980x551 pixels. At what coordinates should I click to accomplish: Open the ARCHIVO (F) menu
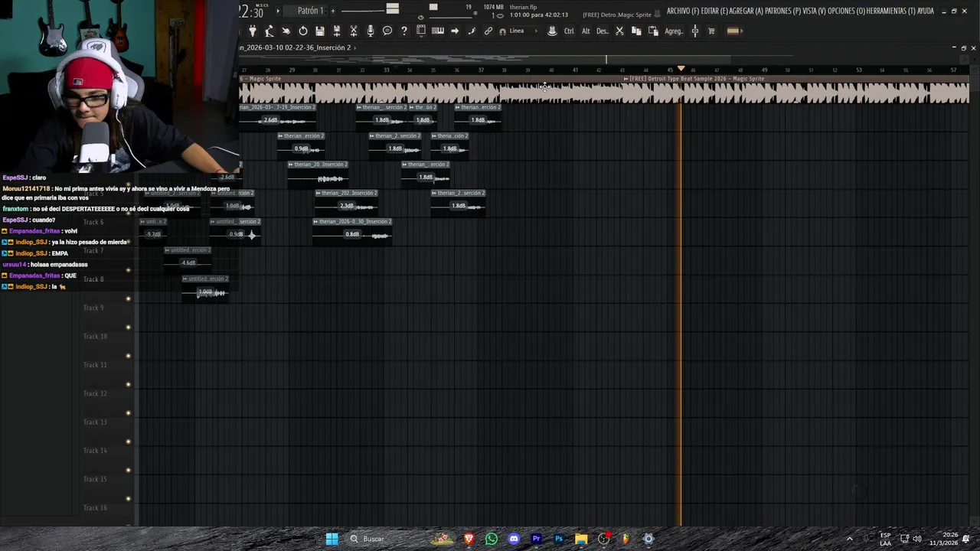point(683,11)
